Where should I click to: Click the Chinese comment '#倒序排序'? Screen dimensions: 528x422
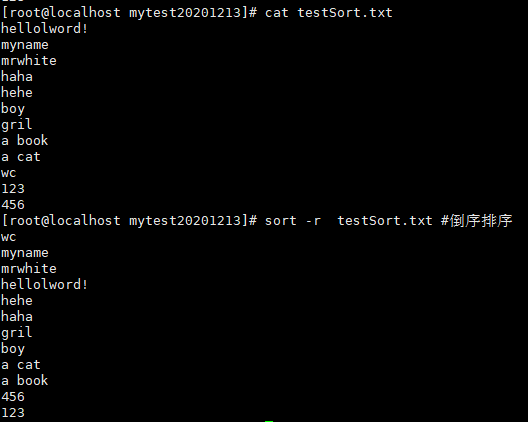(x=476, y=221)
